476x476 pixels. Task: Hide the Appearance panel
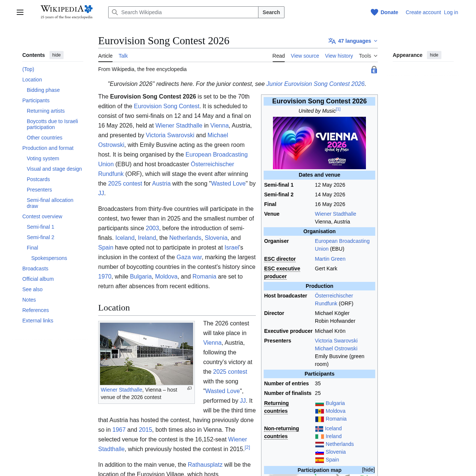(x=434, y=54)
